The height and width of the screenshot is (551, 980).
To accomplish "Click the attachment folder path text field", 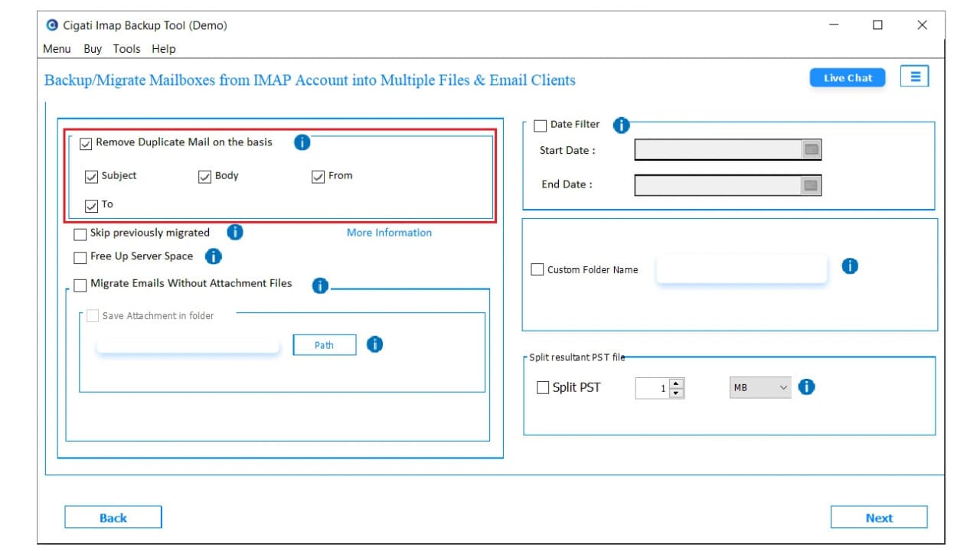I will (188, 346).
